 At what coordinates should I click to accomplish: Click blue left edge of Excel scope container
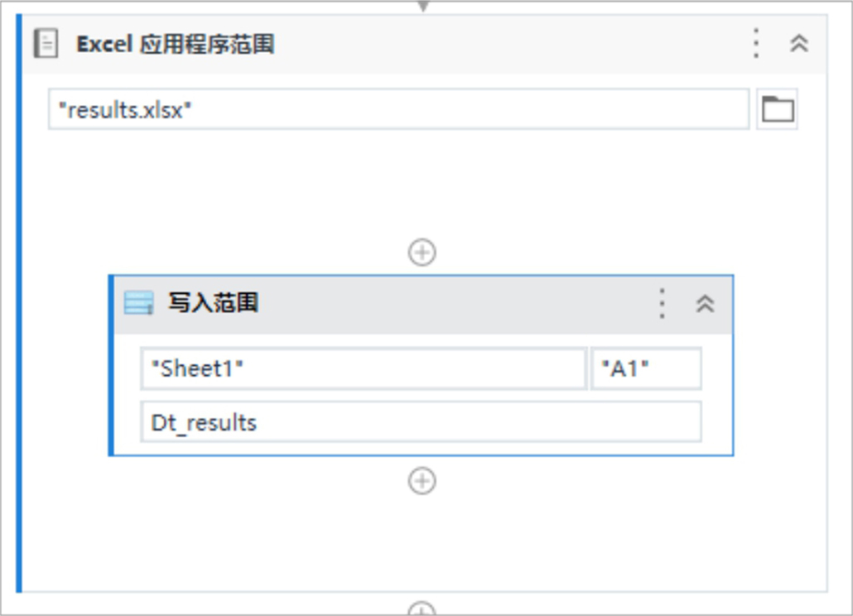19,303
